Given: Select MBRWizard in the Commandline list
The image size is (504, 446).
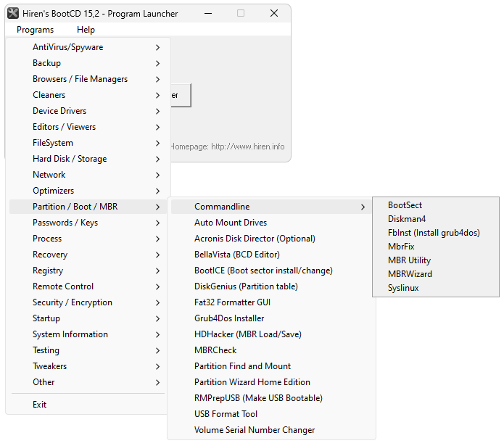Looking at the screenshot, I should [x=410, y=274].
